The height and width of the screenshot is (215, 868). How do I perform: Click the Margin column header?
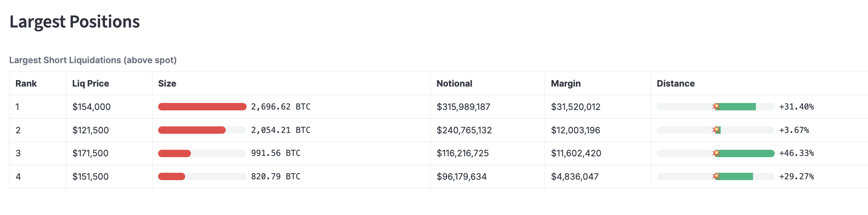click(566, 84)
